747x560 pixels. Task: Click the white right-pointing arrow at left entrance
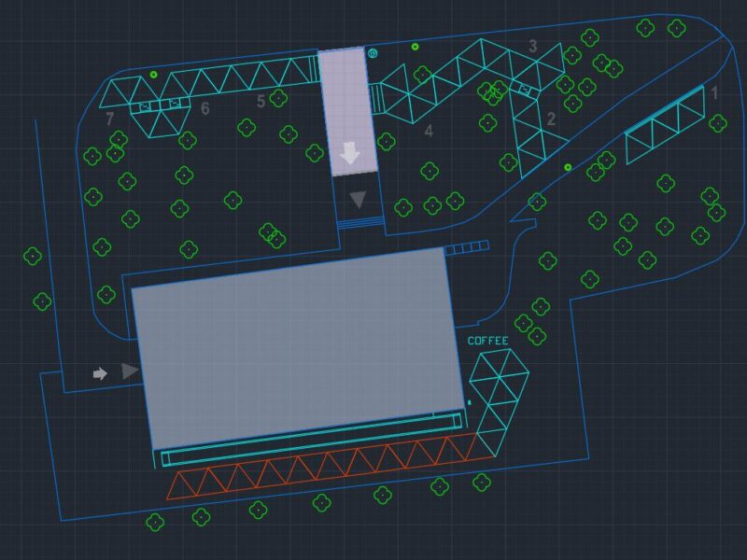[x=100, y=374]
